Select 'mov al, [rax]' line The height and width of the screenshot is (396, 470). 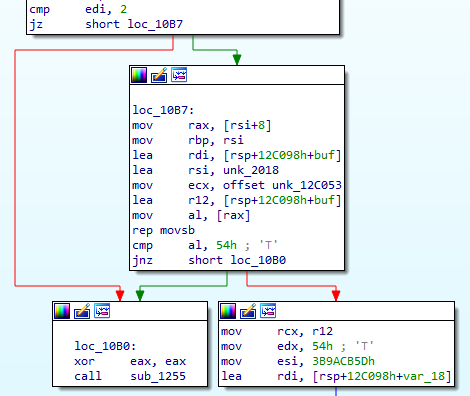pos(191,215)
